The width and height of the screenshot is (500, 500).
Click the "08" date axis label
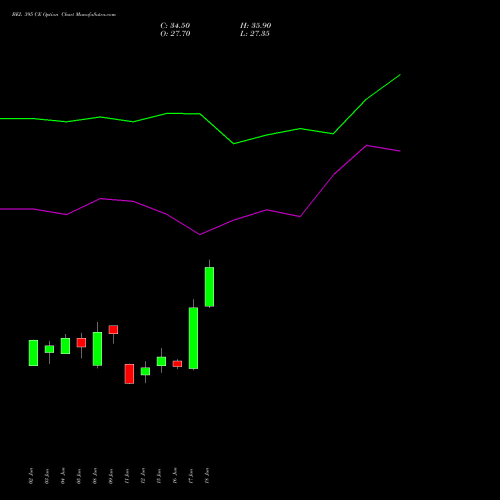pos(95,476)
